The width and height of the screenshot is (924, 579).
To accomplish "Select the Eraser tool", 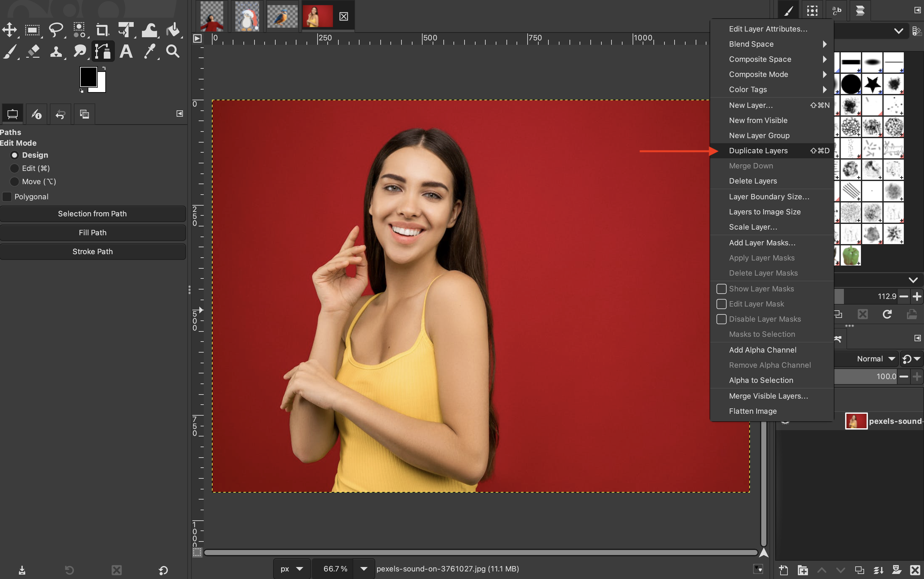I will tap(33, 51).
